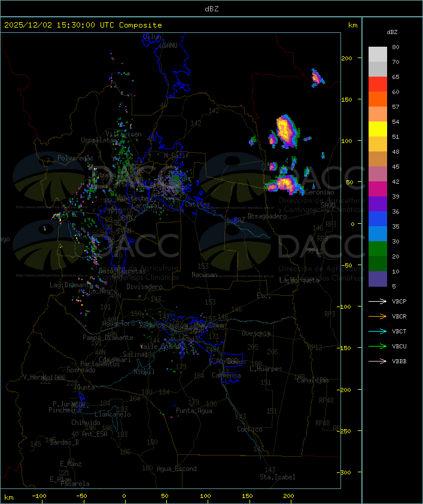Click the pink VBBB arrow icon
Screen dimensions: 423x504
tap(378, 362)
